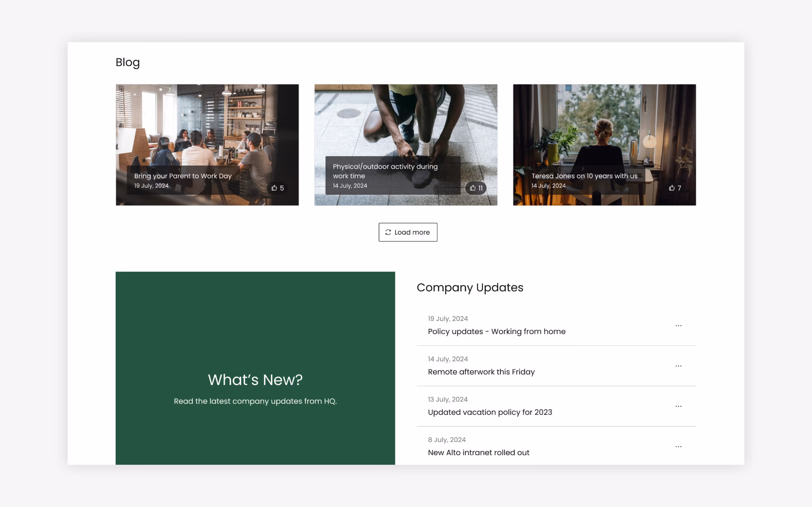
Task: Open Policy updates - Working from home
Action: point(496,332)
